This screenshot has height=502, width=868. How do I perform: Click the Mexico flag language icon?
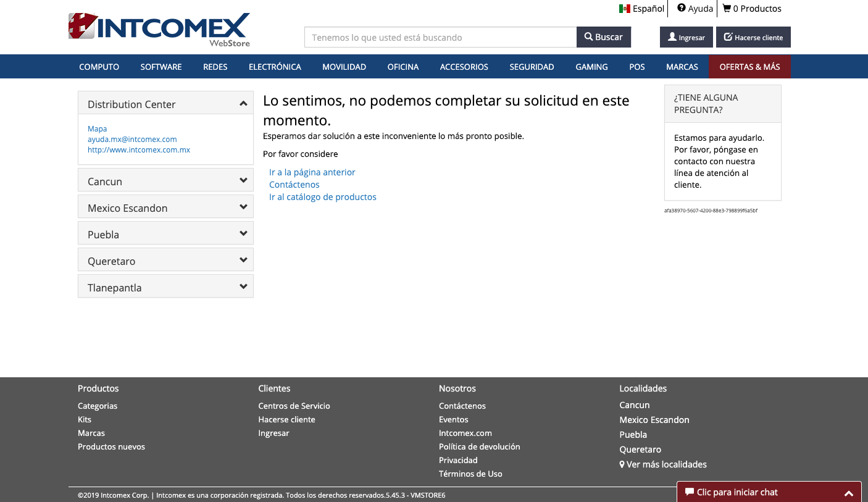[x=625, y=9]
